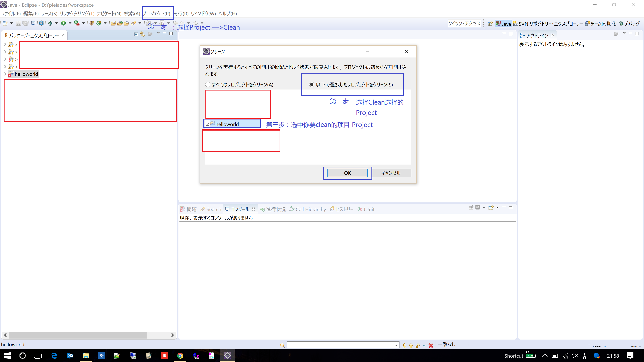Close the Console tab
The image size is (644, 362).
tap(254, 209)
